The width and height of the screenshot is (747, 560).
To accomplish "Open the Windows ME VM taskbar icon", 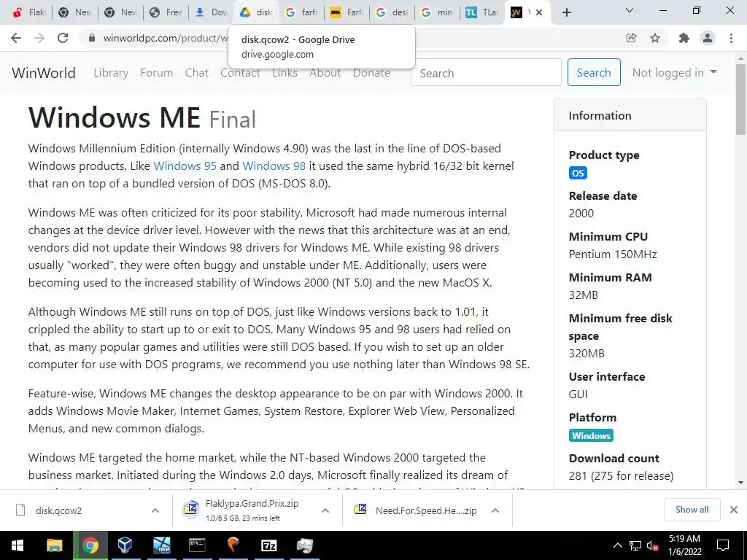I will tap(162, 545).
